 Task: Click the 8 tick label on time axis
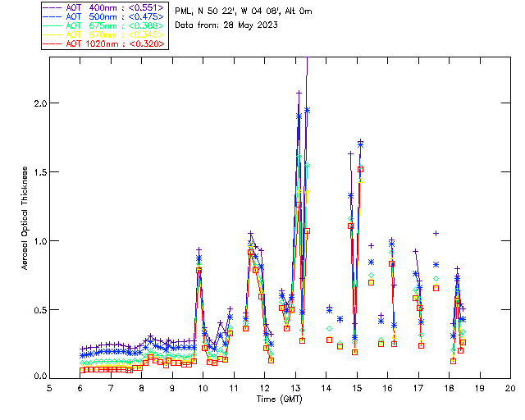tap(141, 388)
